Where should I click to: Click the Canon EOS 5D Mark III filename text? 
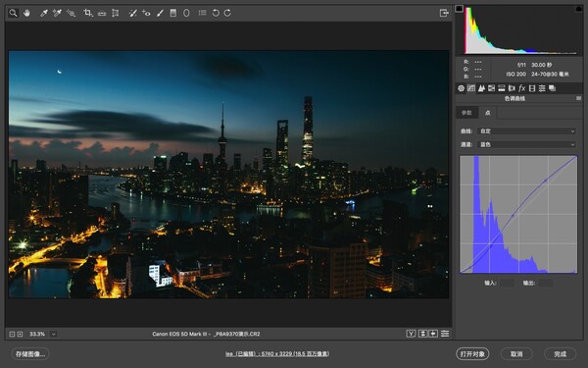coord(206,334)
